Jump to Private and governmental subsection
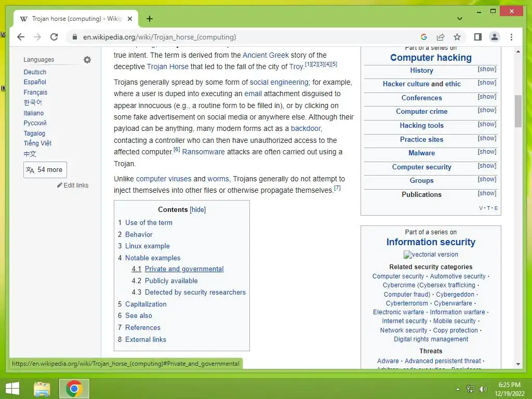532x399 pixels. coord(184,269)
